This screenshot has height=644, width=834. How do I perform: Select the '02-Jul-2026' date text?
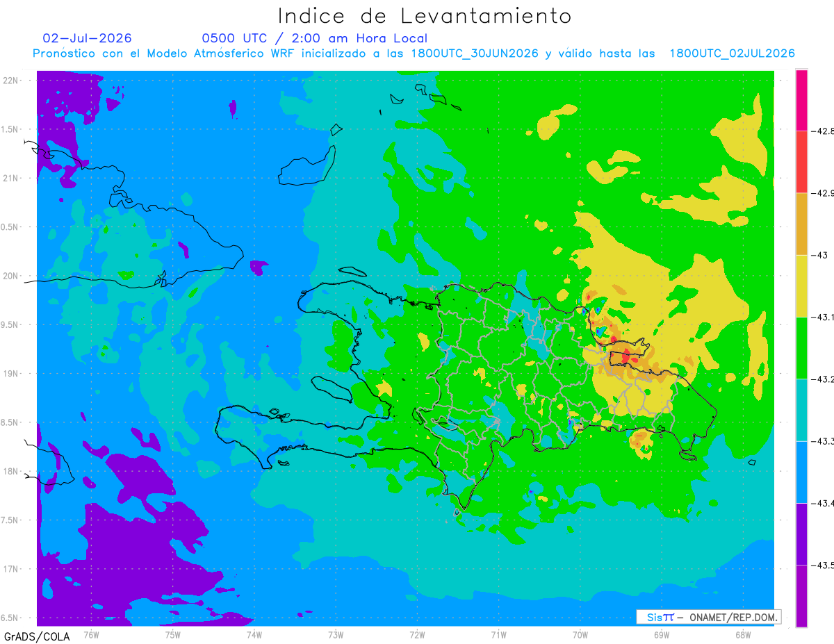pos(87,38)
